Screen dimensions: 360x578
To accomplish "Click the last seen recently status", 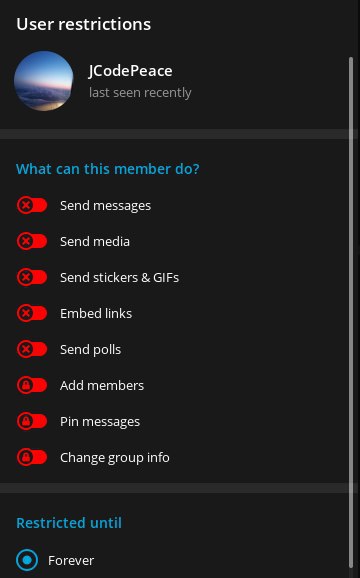I will coord(140,93).
